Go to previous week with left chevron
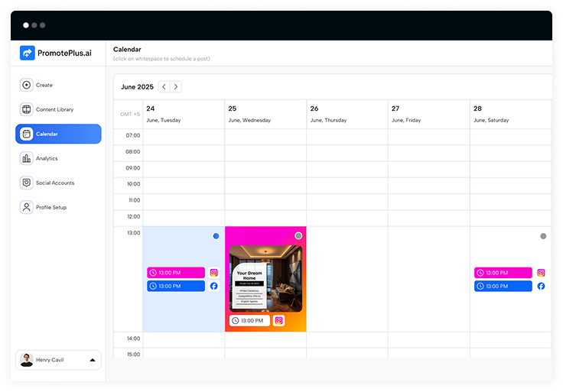Screen dimensions: 563x392 (164, 87)
